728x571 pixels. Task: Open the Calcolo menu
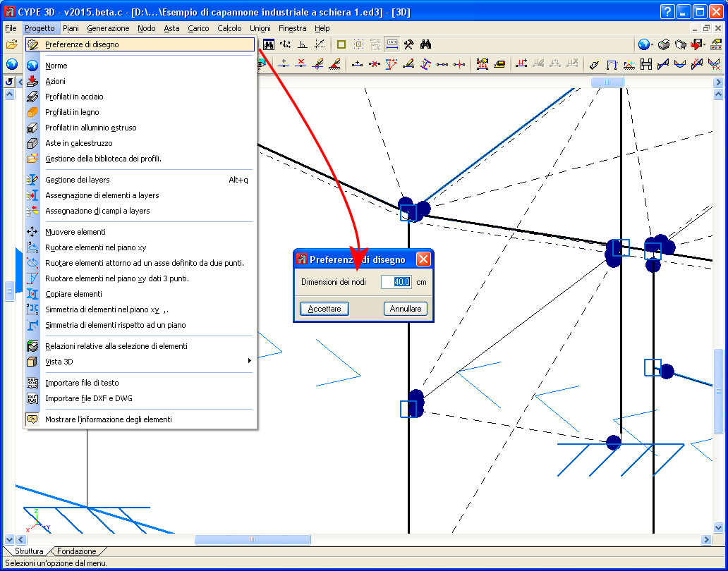(229, 28)
